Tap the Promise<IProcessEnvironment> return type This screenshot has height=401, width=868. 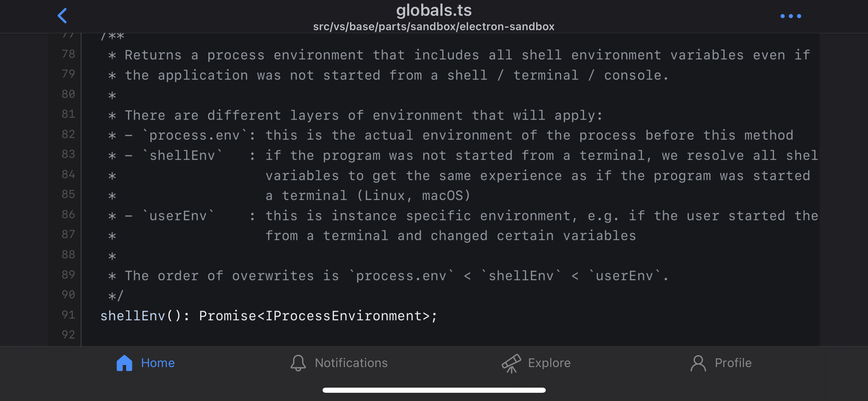[315, 315]
